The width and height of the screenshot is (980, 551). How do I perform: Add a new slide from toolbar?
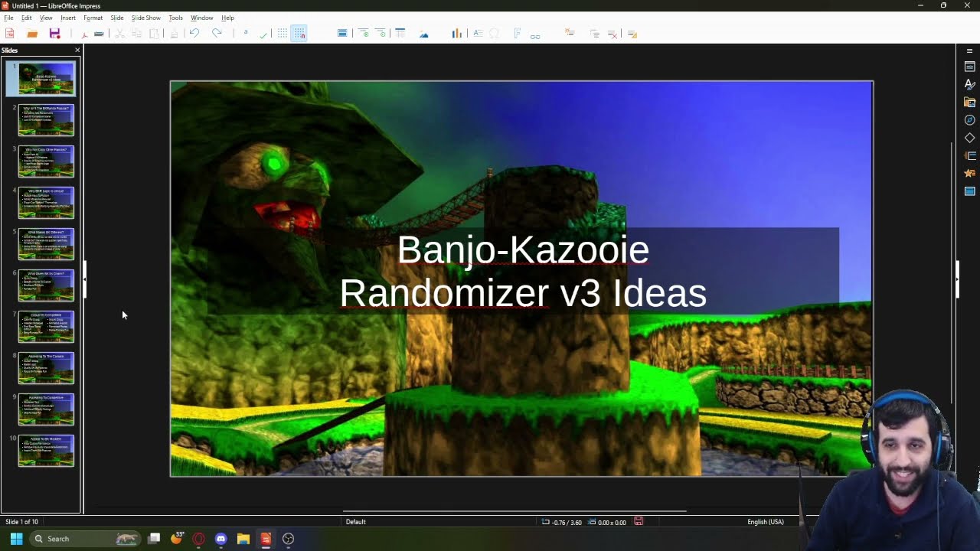tap(570, 34)
